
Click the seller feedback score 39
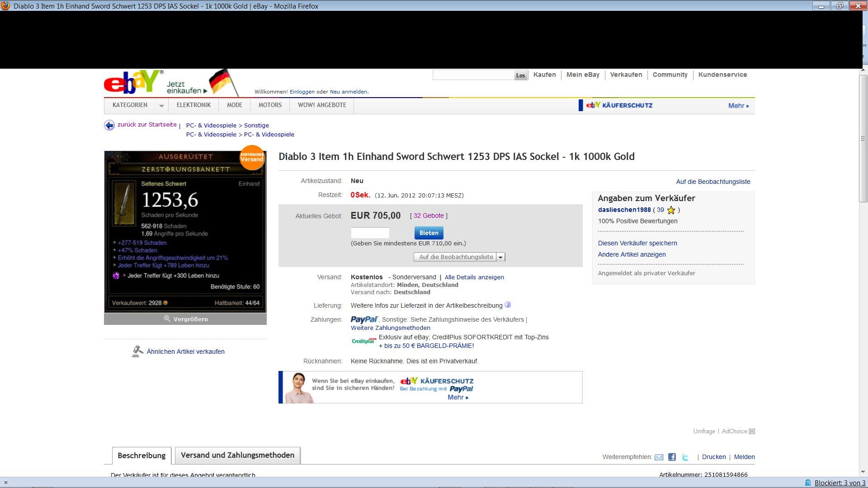[x=660, y=210]
